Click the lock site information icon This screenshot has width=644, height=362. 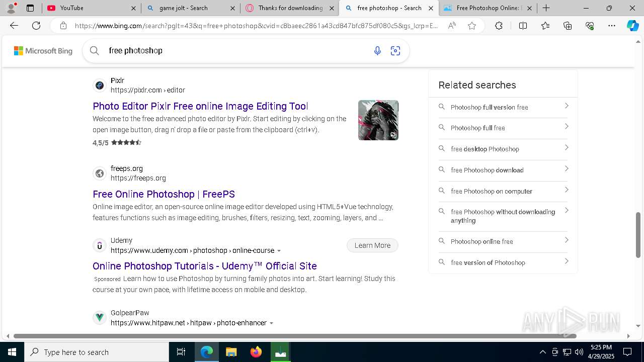63,26
